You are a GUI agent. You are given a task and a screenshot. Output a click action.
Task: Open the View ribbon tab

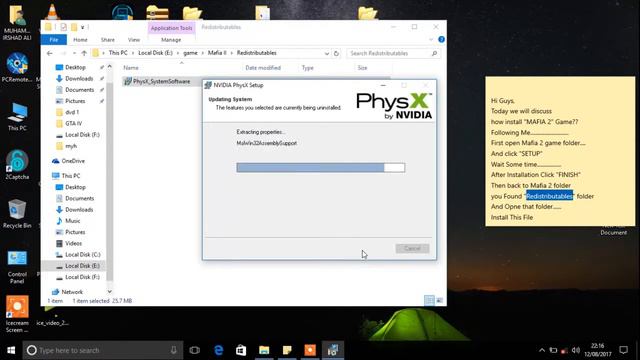[x=133, y=40]
